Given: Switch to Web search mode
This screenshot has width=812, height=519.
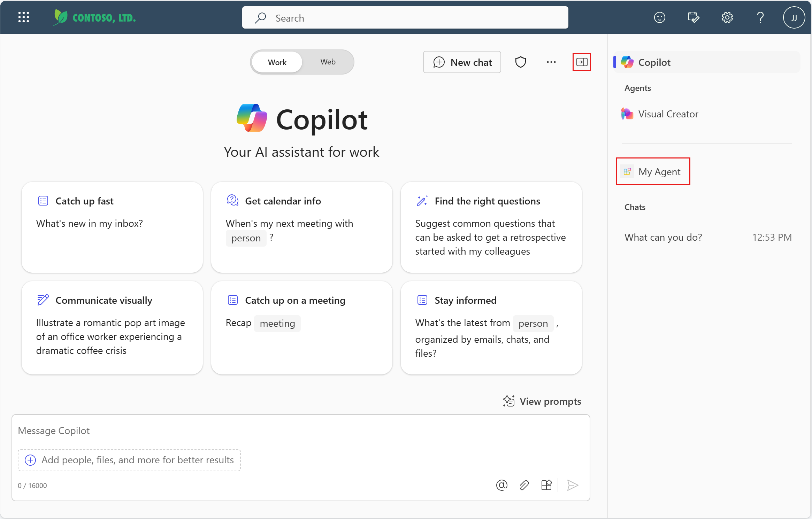Looking at the screenshot, I should point(328,62).
